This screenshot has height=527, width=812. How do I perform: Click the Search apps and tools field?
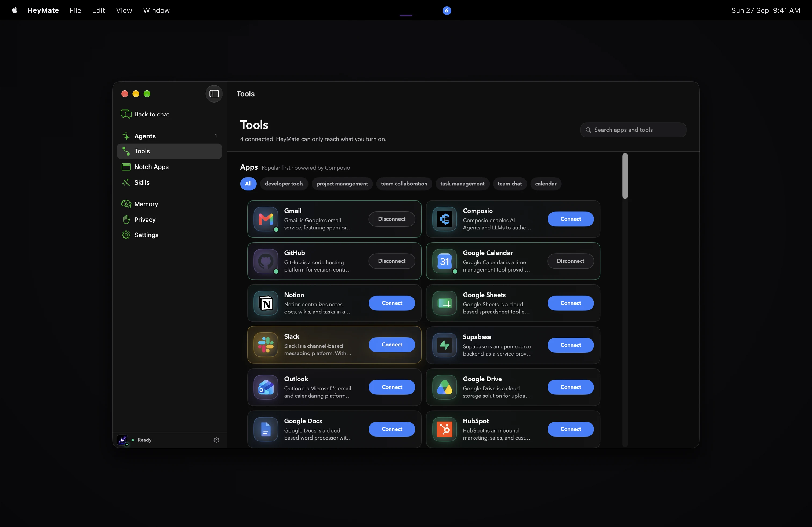point(633,130)
